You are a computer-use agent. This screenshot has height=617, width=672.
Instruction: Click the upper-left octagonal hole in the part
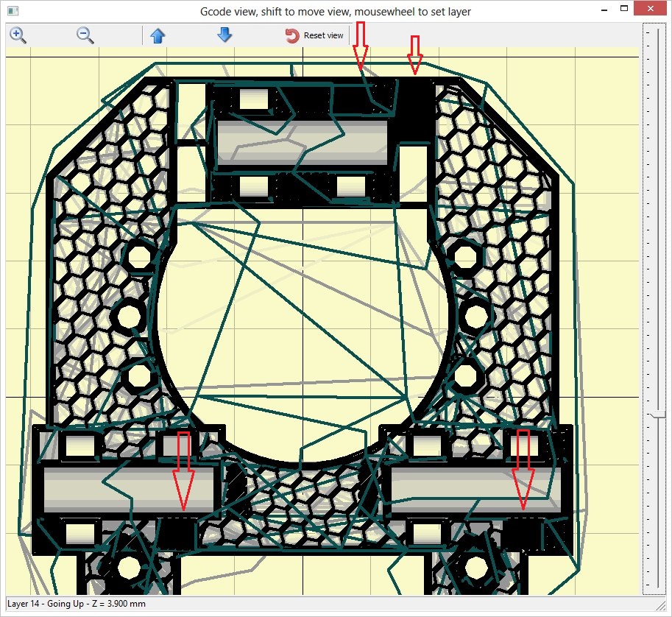[x=138, y=255]
